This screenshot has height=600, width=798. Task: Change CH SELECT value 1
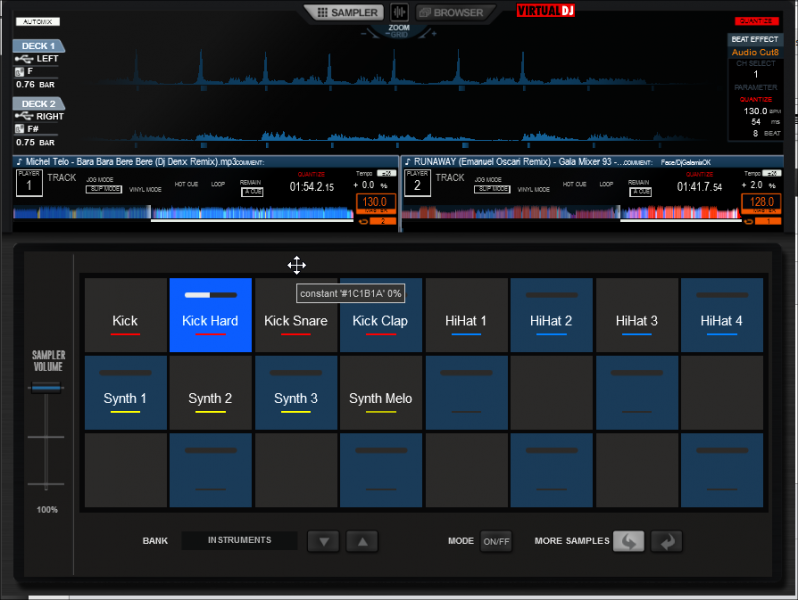[x=756, y=74]
